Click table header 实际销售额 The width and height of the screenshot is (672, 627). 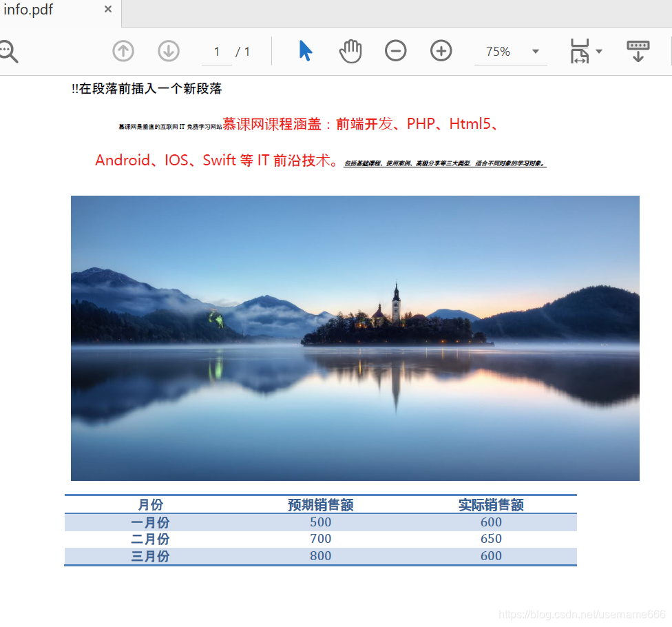pyautogui.click(x=491, y=505)
